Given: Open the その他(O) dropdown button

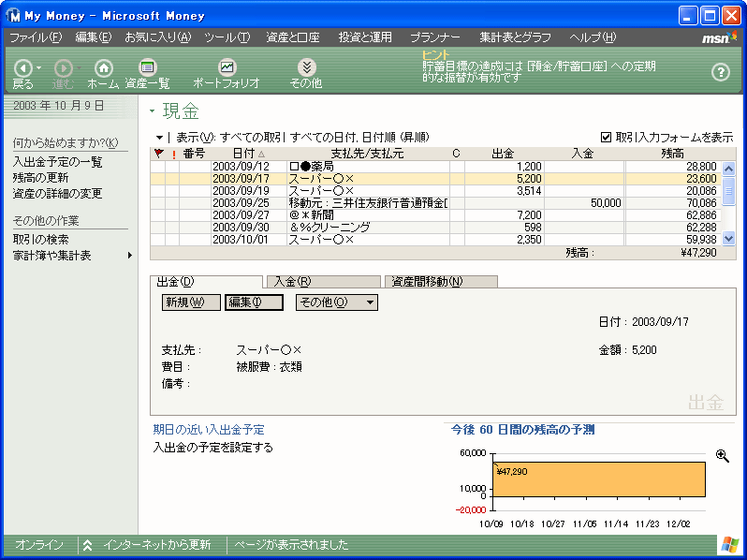Looking at the screenshot, I should click(x=337, y=302).
